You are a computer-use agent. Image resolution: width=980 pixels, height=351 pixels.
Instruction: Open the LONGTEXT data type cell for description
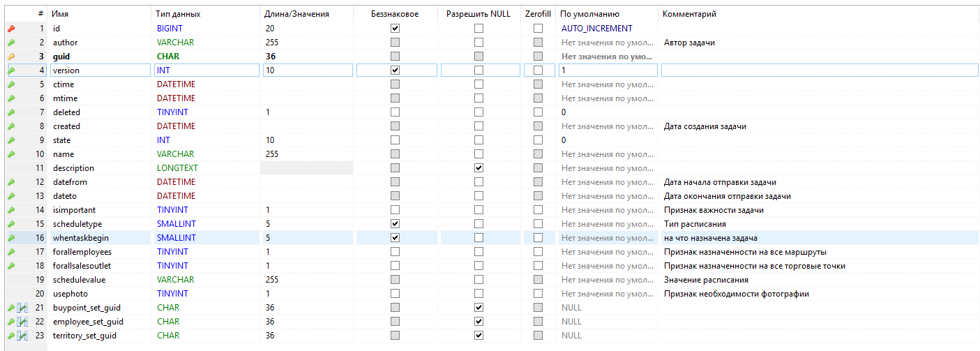coord(206,168)
